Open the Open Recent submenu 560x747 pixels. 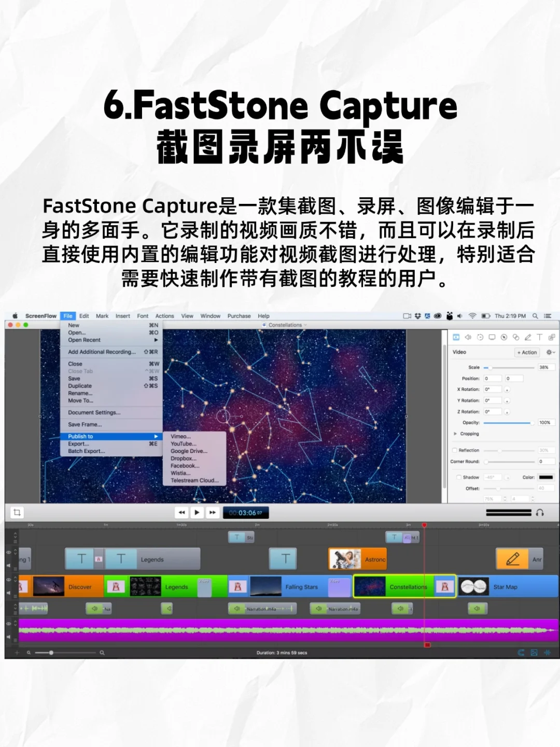click(85, 340)
